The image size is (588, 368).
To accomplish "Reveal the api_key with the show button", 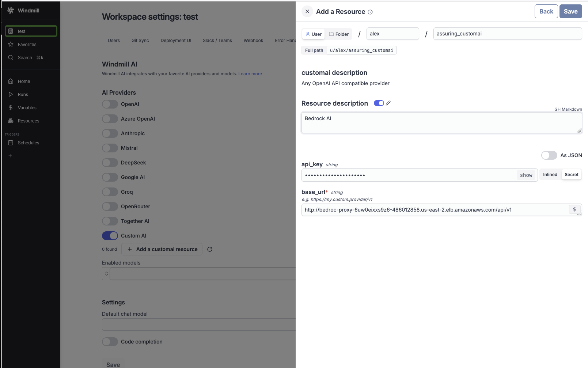I will (526, 175).
